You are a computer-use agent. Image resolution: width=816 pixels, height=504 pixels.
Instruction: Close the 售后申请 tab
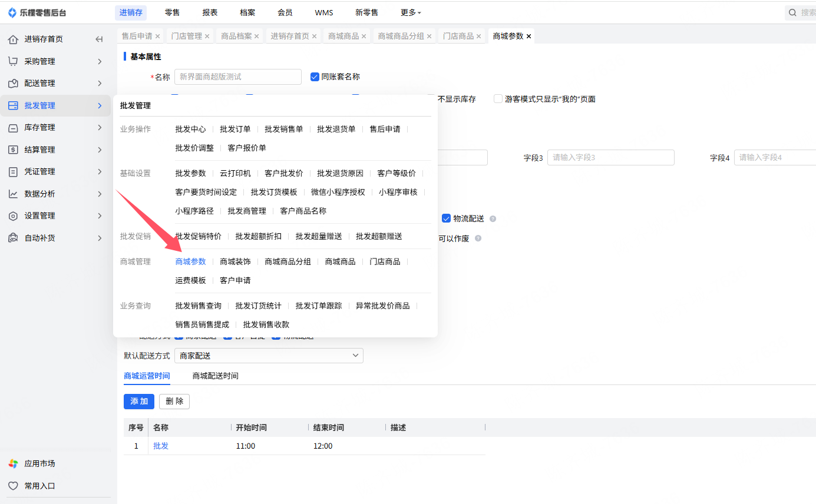pyautogui.click(x=157, y=37)
